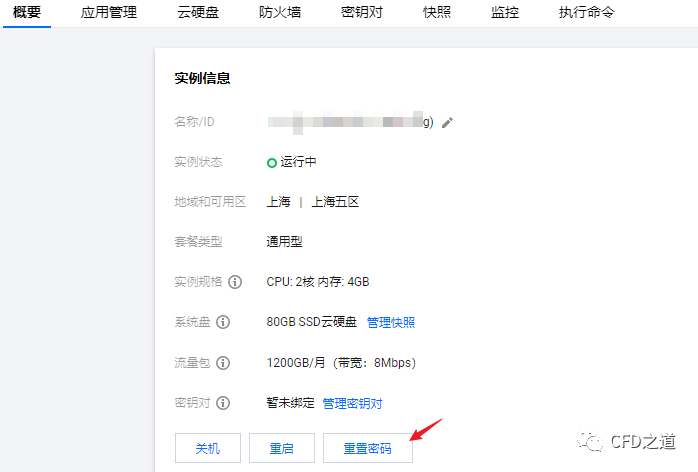Viewport: 698px width, 472px height.
Task: Click 重启 button to restart instance
Action: (282, 448)
